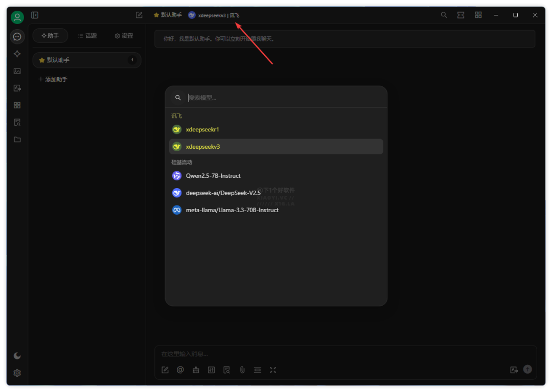This screenshot has height=392, width=552.
Task: Open the agents sparkle icon in sidebar
Action: 17,54
